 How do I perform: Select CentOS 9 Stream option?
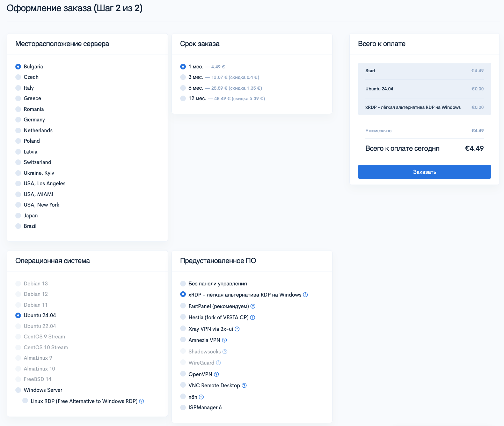(18, 337)
